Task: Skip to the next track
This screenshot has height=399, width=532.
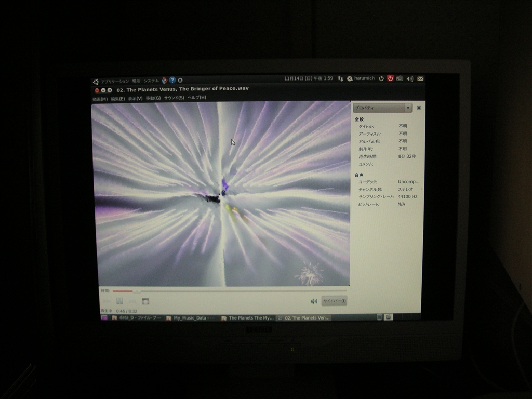Action: click(132, 301)
